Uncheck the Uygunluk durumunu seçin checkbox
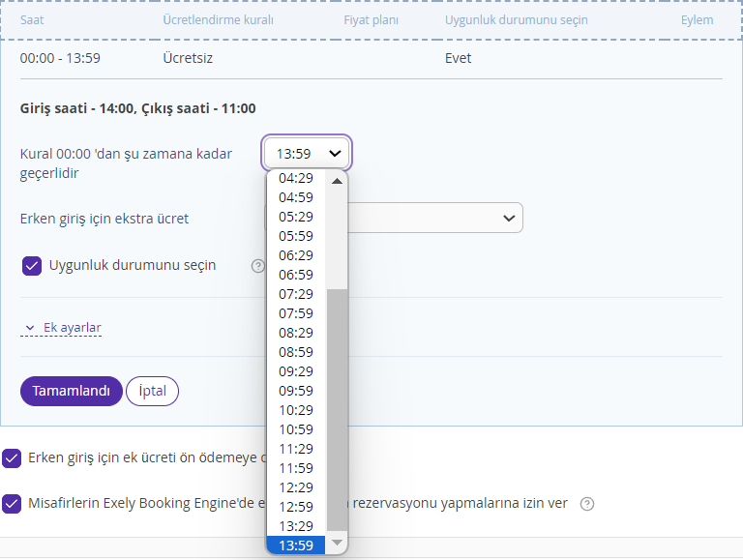Screen dimensions: 743x560 tap(32, 266)
